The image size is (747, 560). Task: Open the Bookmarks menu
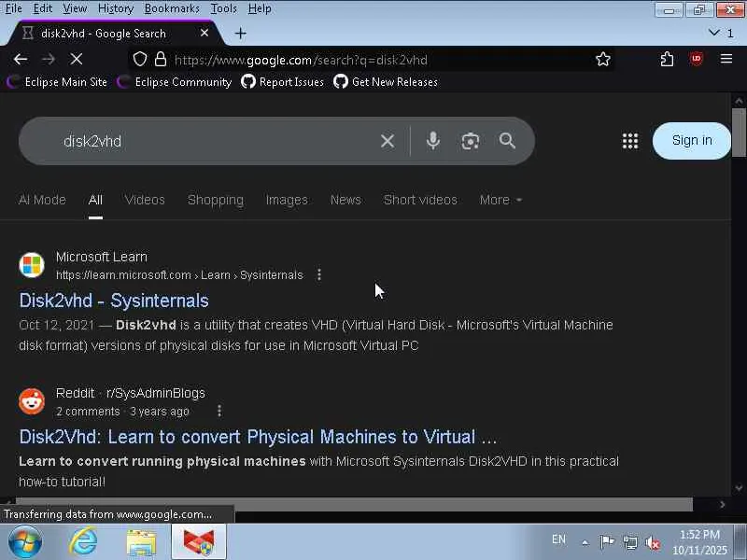click(172, 8)
